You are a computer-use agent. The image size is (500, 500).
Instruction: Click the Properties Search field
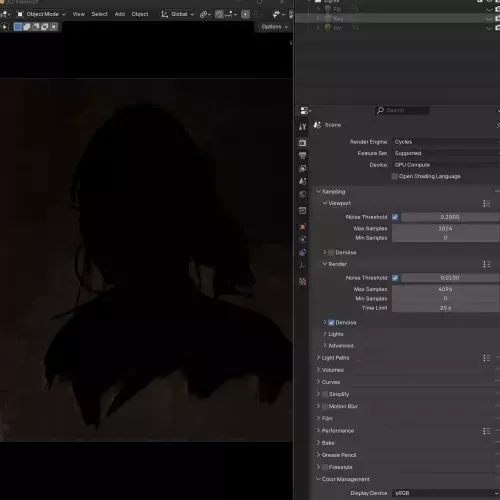click(x=402, y=110)
